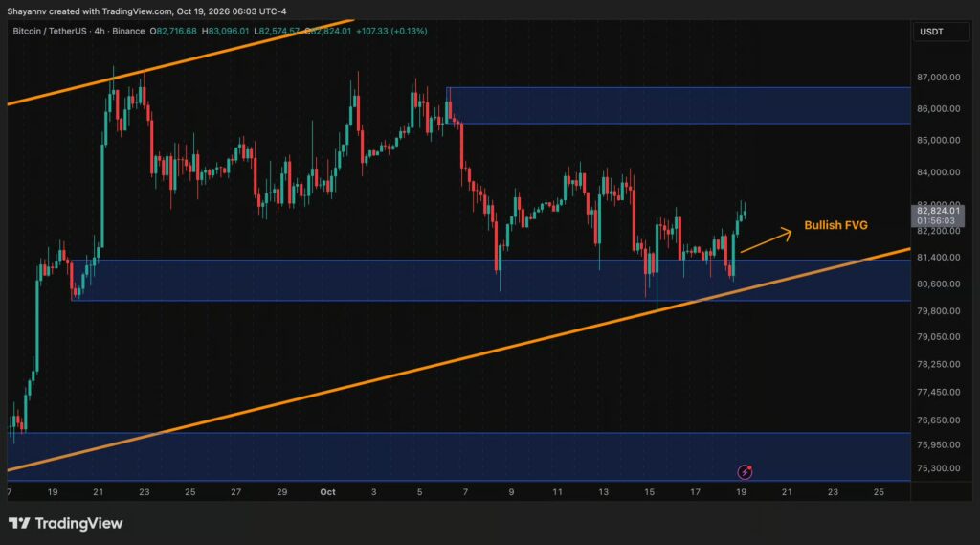Select the lower orange ascending trendline
The width and height of the screenshot is (980, 545).
[x=458, y=359]
